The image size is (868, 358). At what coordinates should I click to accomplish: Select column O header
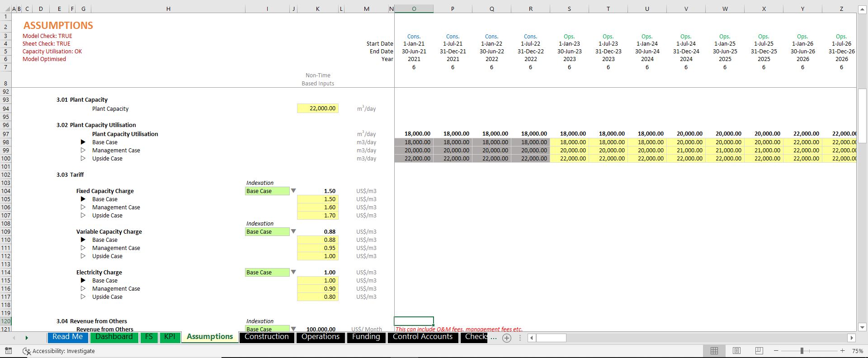414,9
